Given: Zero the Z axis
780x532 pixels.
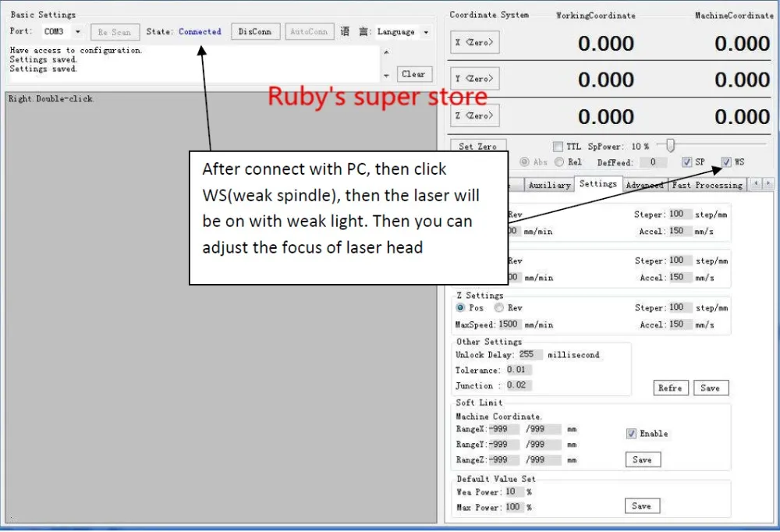Looking at the screenshot, I should (474, 115).
